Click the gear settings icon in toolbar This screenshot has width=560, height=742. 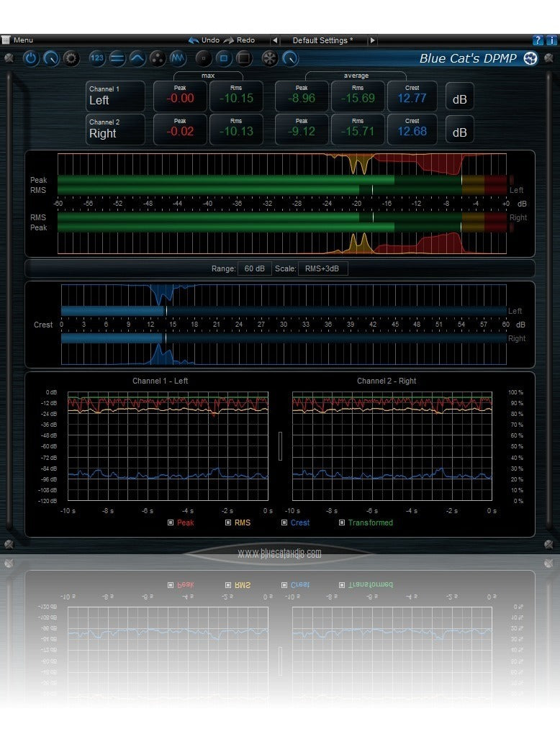click(x=71, y=58)
